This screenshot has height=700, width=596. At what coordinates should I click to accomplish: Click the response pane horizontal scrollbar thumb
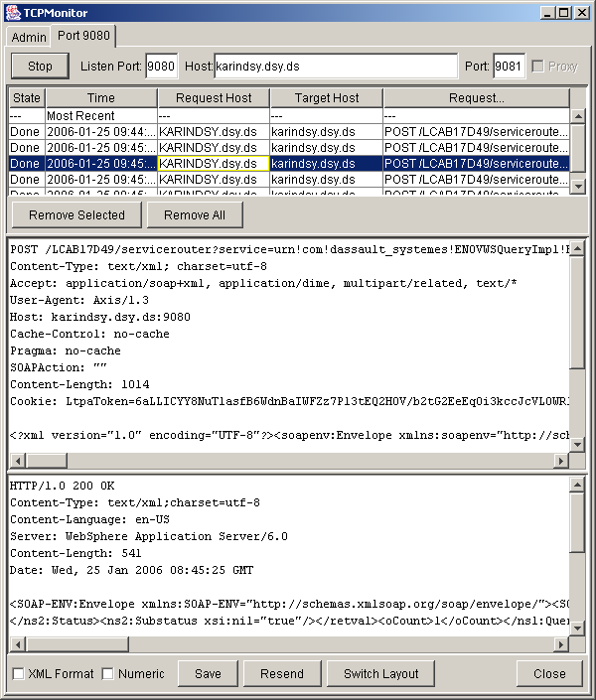click(x=77, y=644)
